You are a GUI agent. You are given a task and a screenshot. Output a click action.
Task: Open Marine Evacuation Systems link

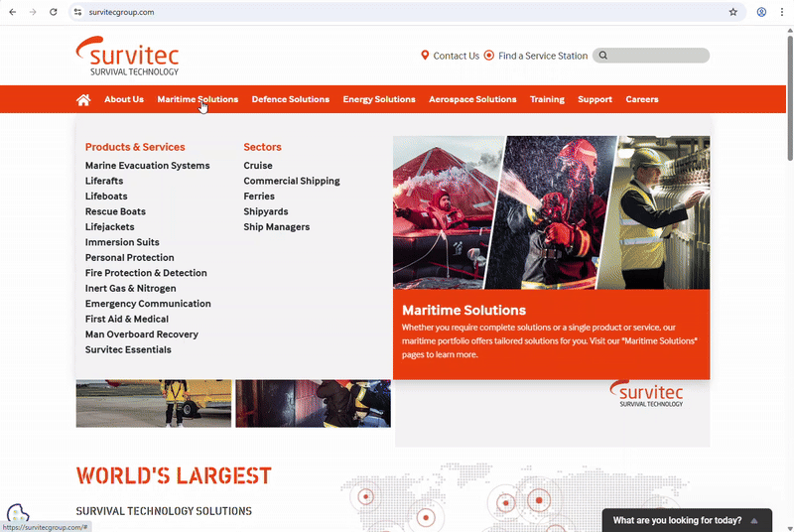tap(147, 166)
